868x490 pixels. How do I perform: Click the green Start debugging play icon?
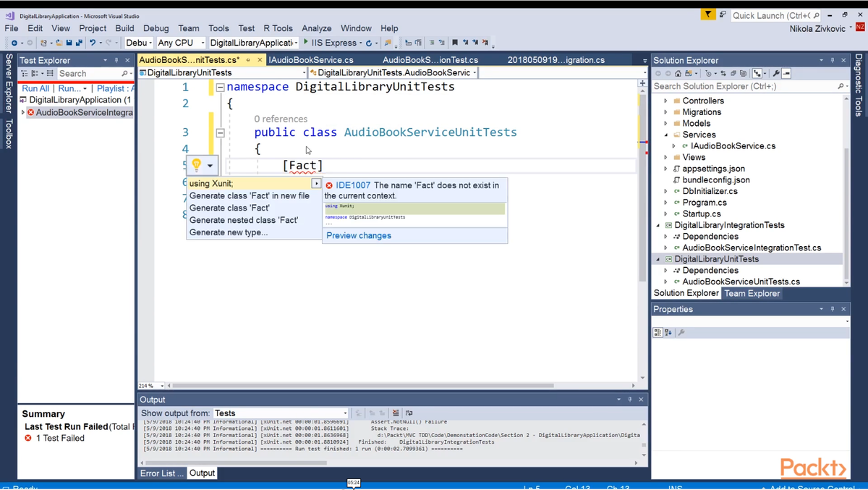(x=306, y=42)
